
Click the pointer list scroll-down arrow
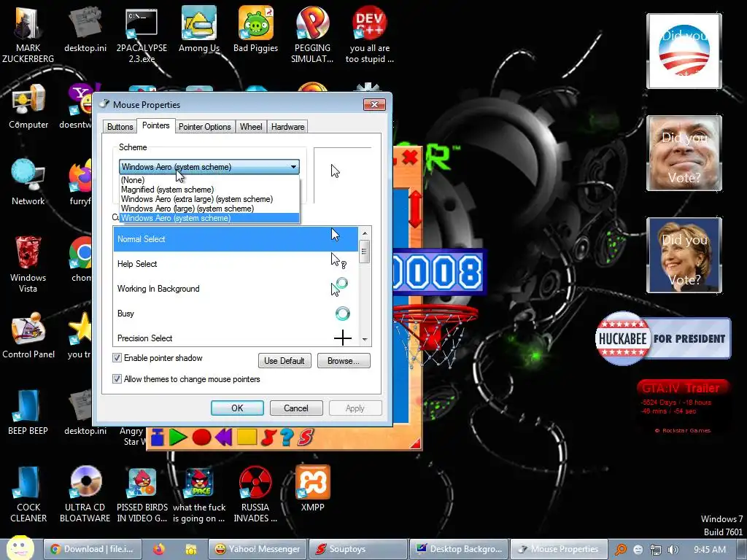click(x=365, y=340)
